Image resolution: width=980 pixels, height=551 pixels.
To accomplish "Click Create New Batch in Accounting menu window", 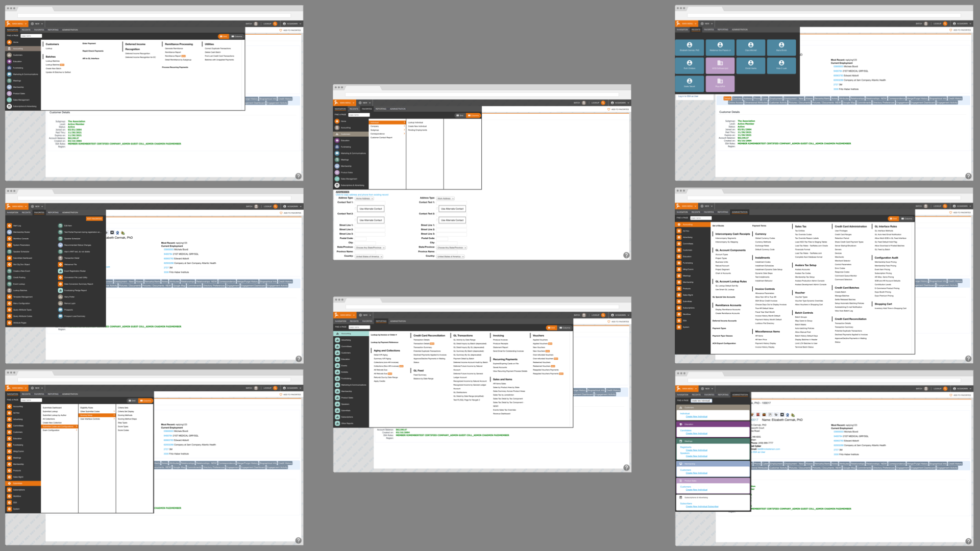I will (x=54, y=68).
